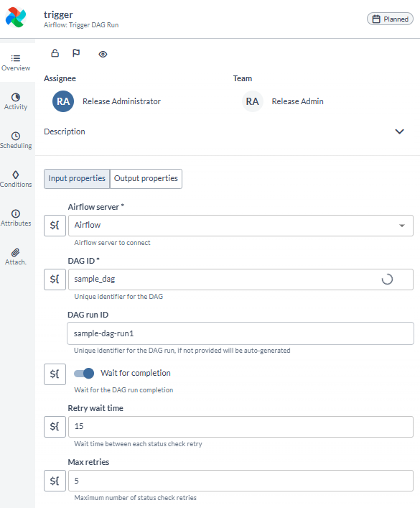Click the Max retries input field
Screen dimensions: 420x508
click(241, 481)
